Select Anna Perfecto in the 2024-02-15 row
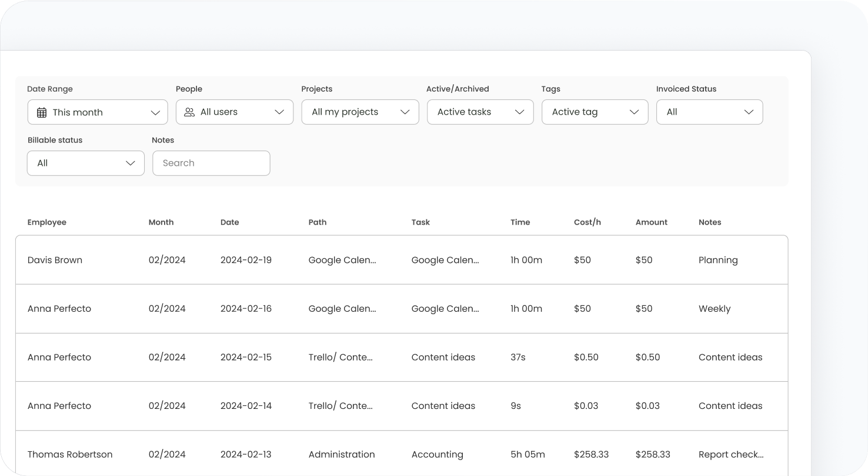868x476 pixels. (x=59, y=357)
